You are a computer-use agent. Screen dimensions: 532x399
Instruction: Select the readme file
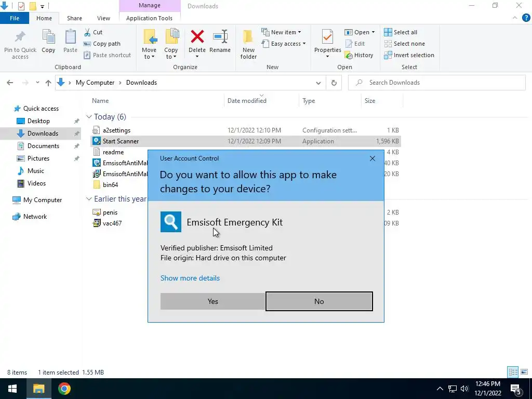click(x=113, y=152)
